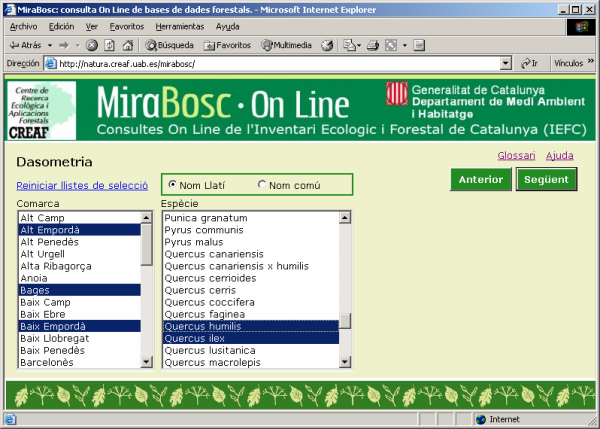Click the Print icon
Image resolution: width=600 pixels, height=429 pixels.
(x=373, y=45)
